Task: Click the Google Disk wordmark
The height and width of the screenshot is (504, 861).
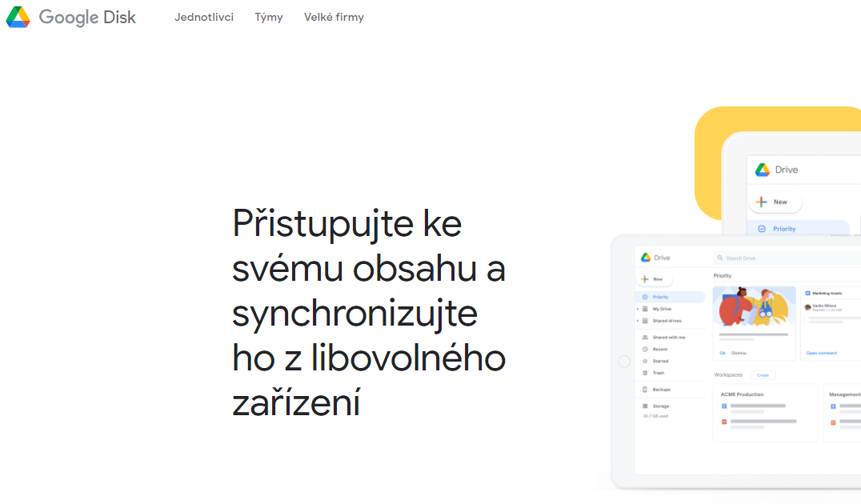Action: [x=87, y=17]
